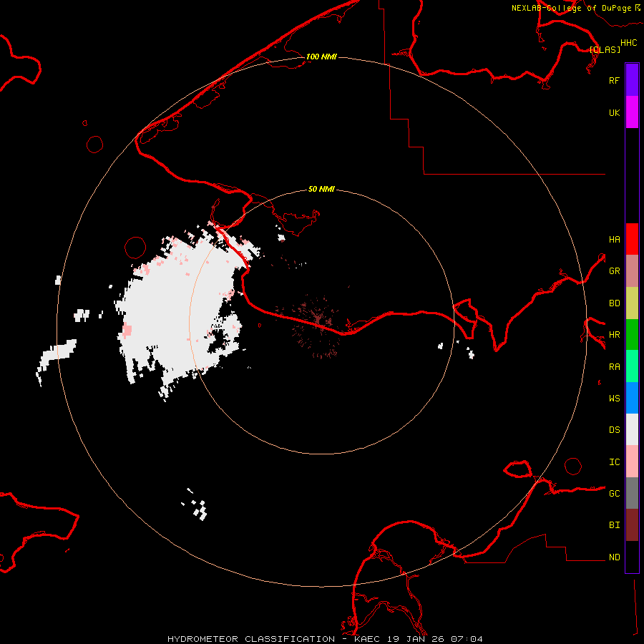Click the RA light green legend swatch
Image resolution: width=644 pixels, height=644 pixels.
tap(632, 366)
